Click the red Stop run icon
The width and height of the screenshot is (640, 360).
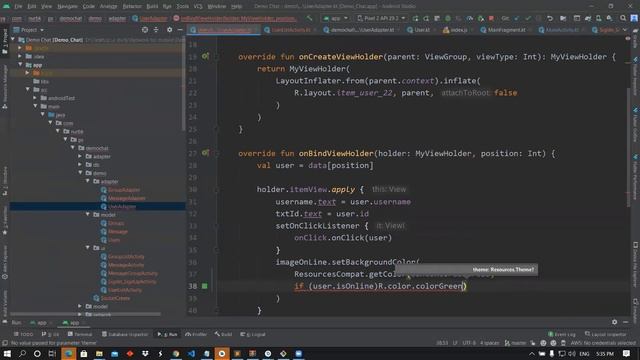click(x=491, y=18)
